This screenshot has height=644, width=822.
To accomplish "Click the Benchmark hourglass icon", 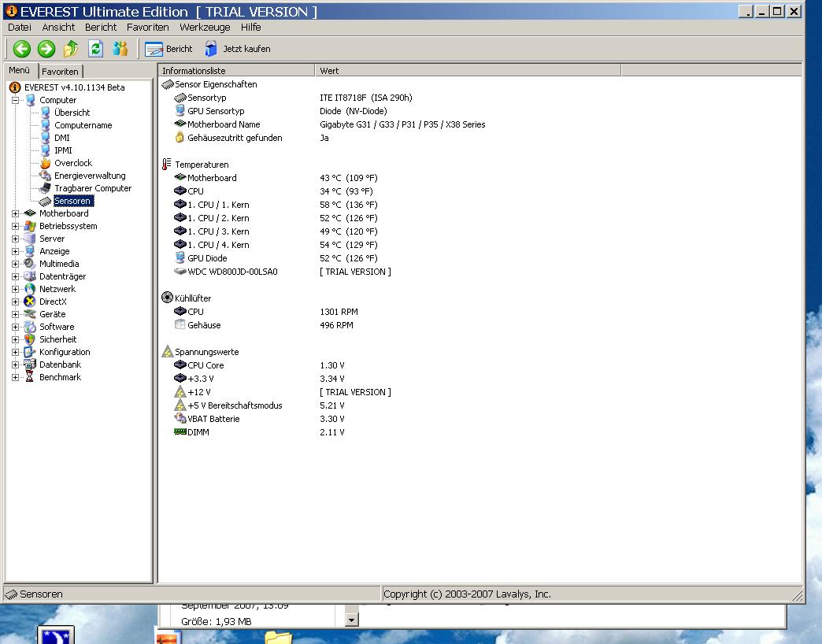I will pyautogui.click(x=30, y=377).
